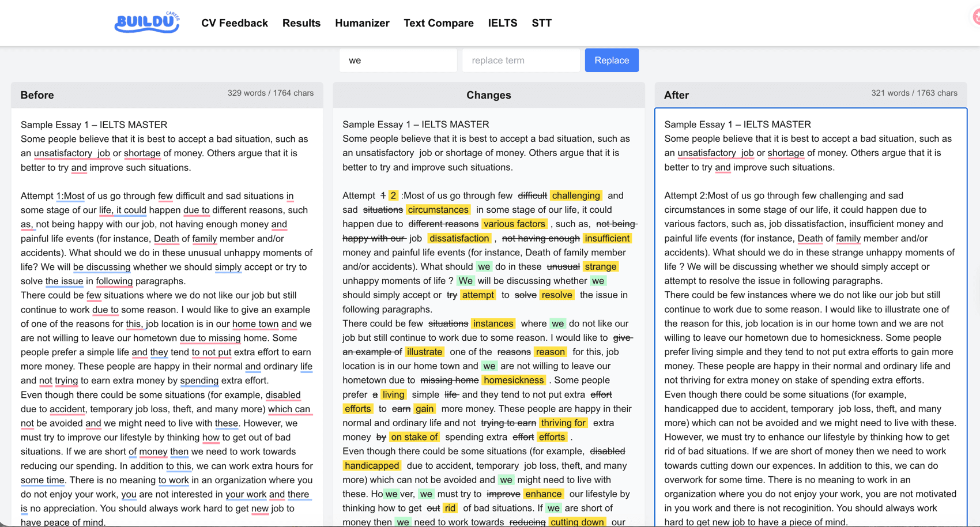Click the blue Replace button

612,61
